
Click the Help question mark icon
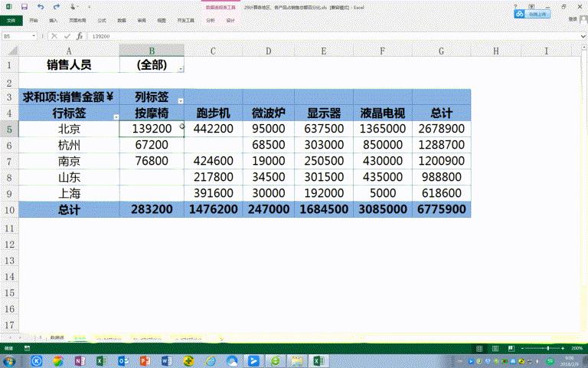(x=515, y=7)
